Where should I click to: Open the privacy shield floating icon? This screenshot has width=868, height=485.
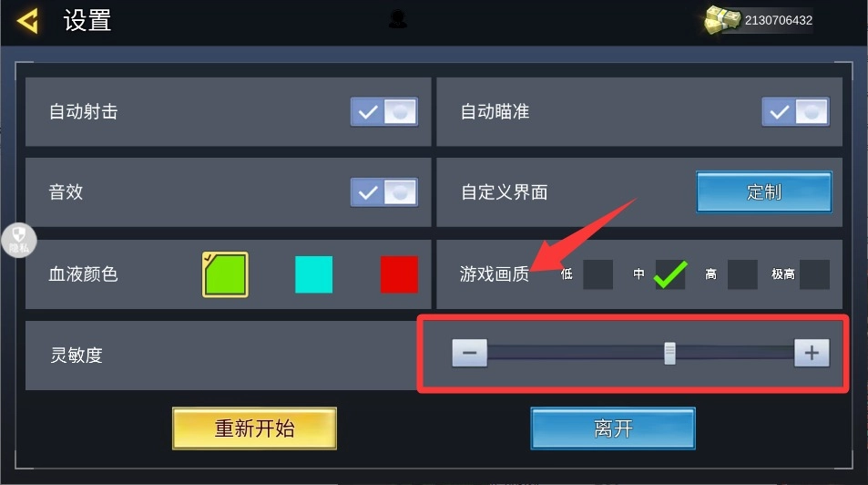pos(19,241)
